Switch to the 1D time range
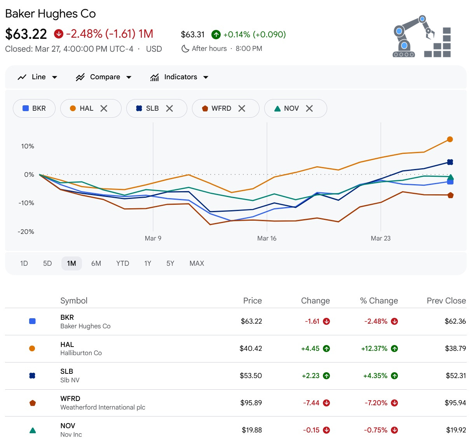This screenshot has width=476, height=448. click(24, 263)
